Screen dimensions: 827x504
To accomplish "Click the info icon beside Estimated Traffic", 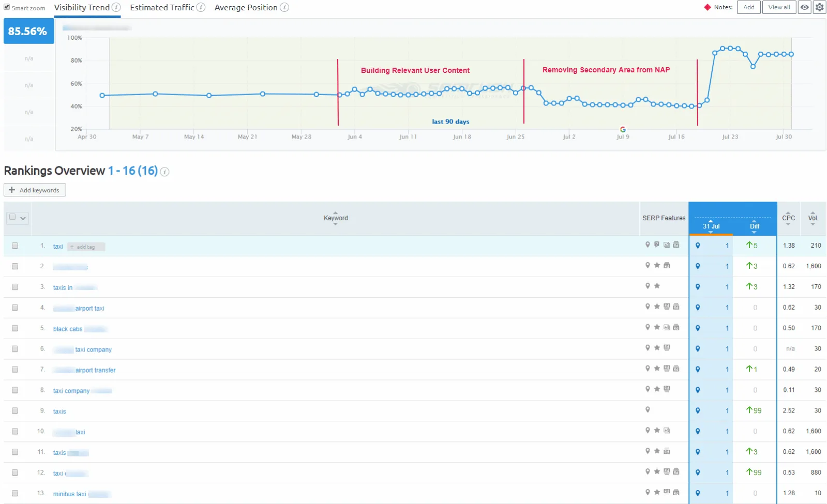I will (201, 7).
